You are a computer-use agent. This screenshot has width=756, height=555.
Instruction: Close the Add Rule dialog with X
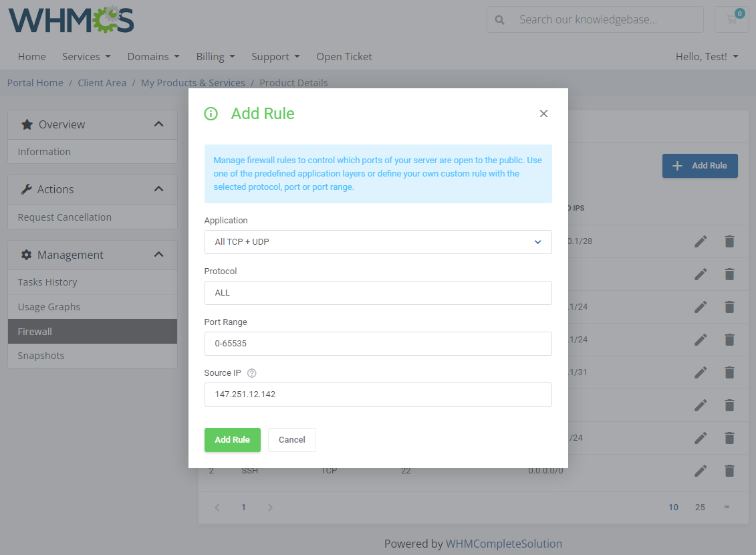[543, 114]
